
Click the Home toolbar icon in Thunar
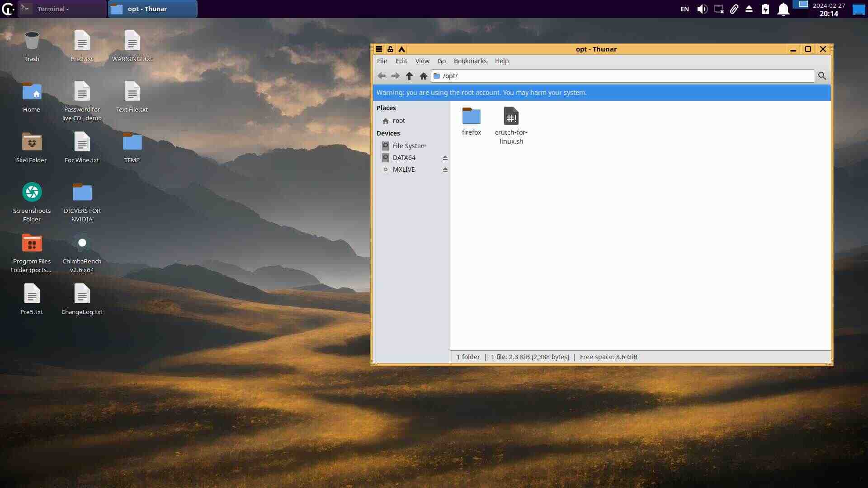[x=423, y=76]
